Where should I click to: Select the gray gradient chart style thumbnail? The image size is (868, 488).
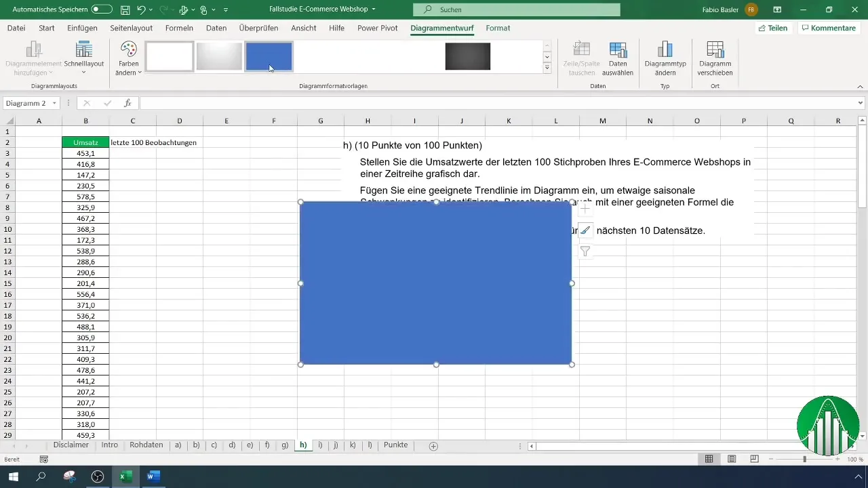click(219, 56)
